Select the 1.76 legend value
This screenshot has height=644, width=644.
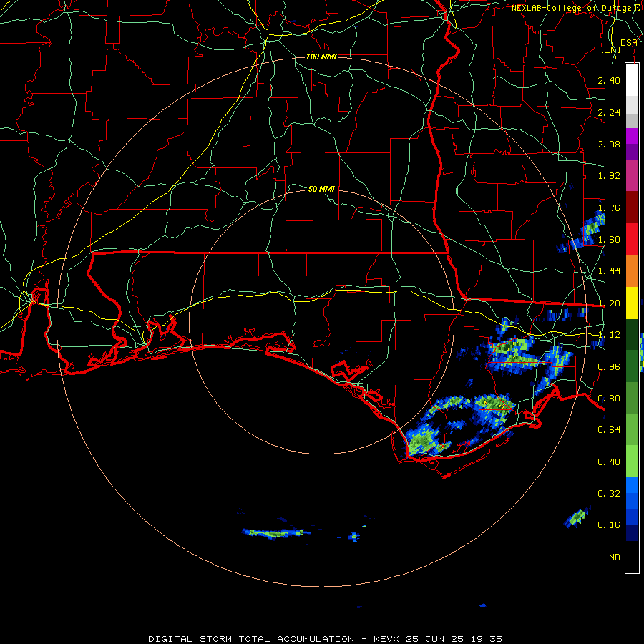pos(609,208)
